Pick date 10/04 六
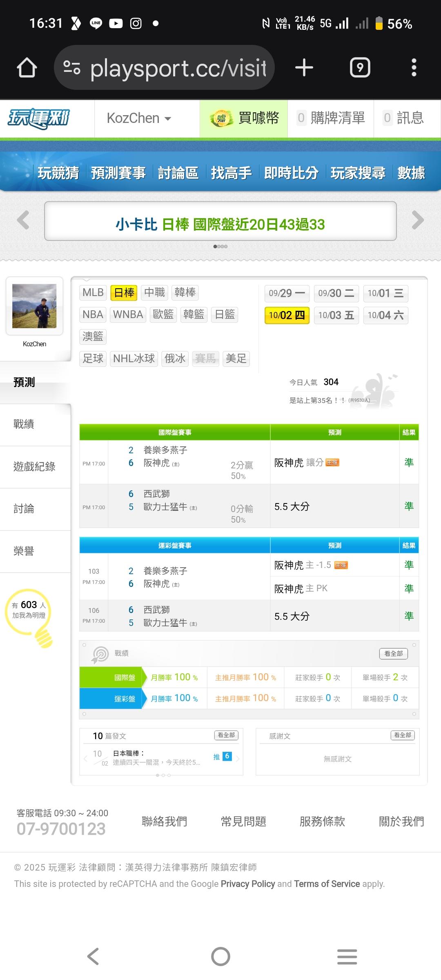 pos(385,315)
